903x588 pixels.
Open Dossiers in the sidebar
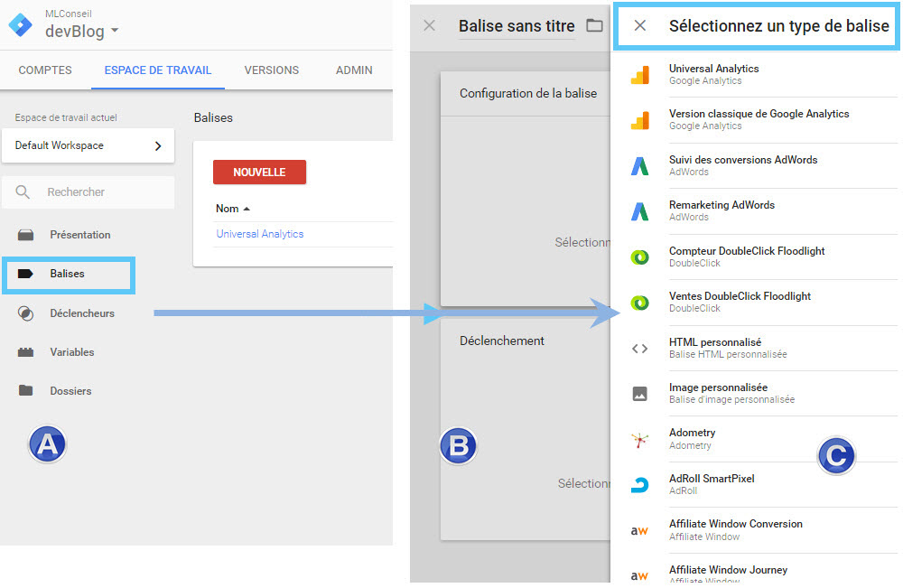tap(70, 391)
